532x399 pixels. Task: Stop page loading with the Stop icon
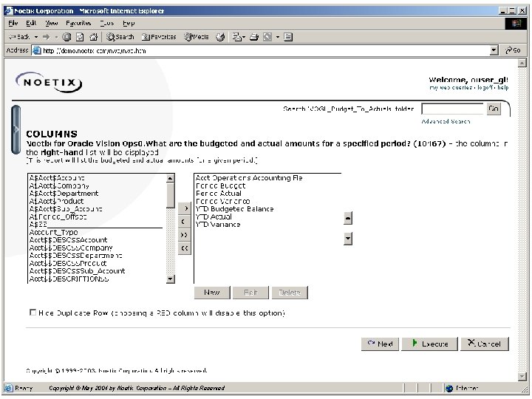pyautogui.click(x=66, y=37)
